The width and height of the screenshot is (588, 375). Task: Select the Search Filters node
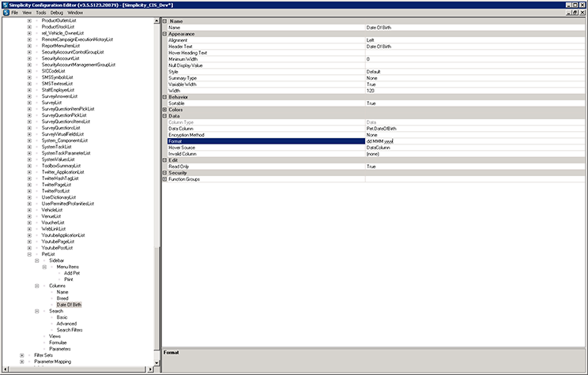coord(70,330)
